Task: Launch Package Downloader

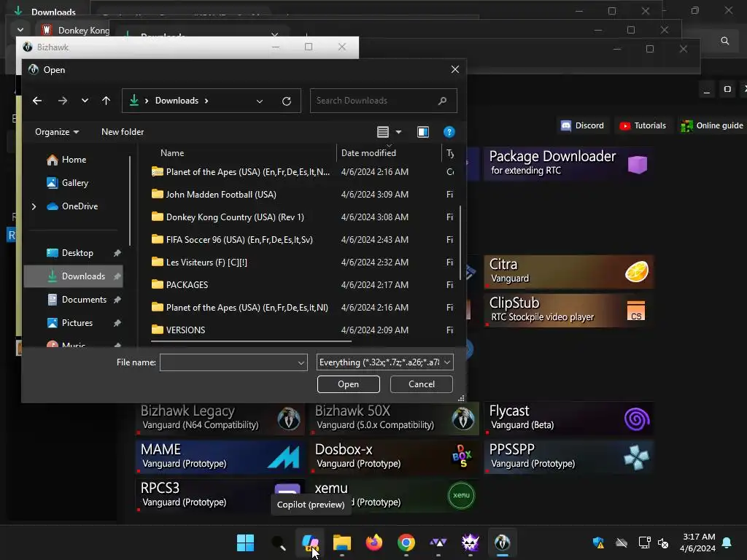Action: tap(568, 164)
